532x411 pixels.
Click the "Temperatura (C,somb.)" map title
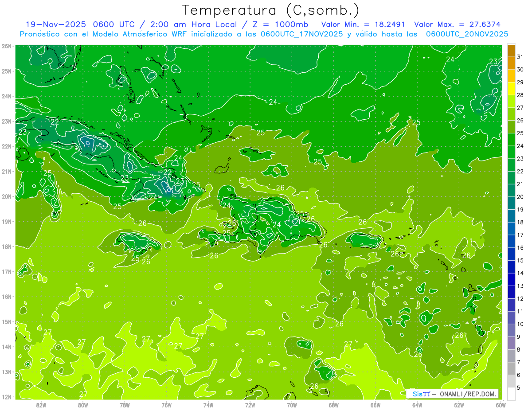pyautogui.click(x=271, y=10)
